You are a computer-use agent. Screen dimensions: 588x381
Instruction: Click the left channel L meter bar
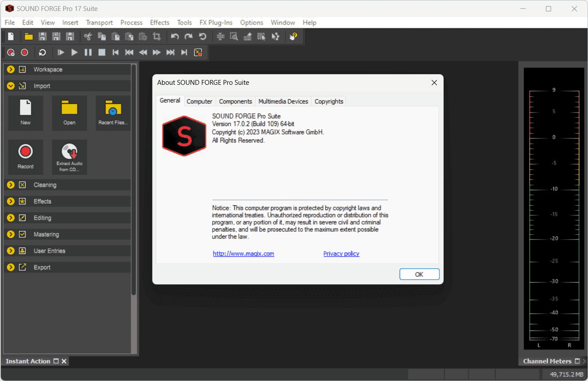pos(538,215)
